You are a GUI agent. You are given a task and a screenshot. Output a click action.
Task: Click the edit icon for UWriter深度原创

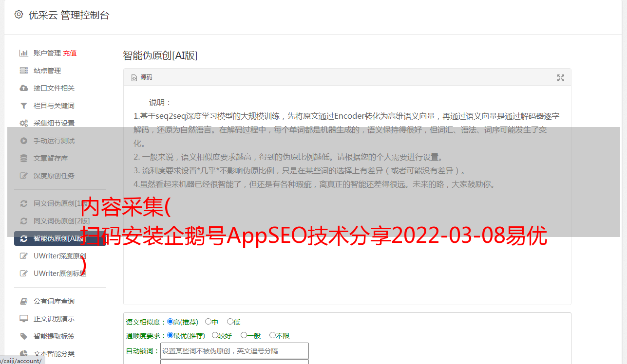(x=23, y=256)
